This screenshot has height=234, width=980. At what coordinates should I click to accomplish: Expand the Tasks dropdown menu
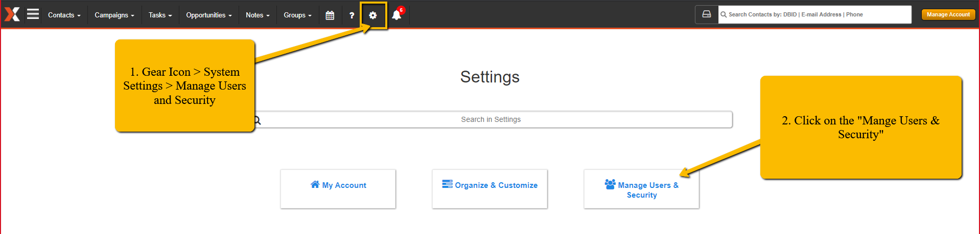point(160,15)
